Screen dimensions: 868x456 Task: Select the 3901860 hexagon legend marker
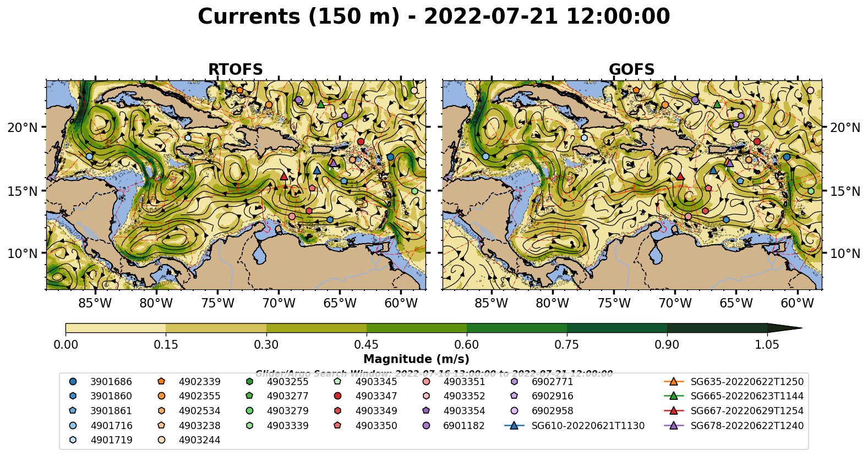(73, 396)
